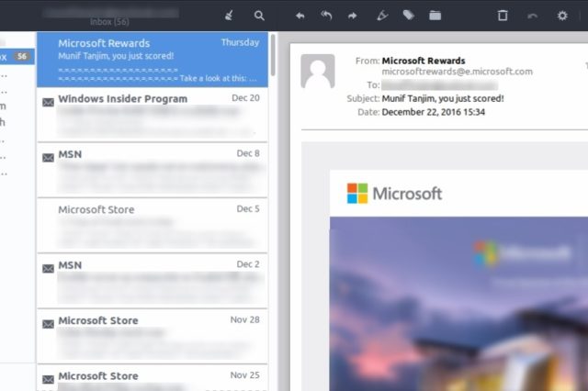The height and width of the screenshot is (391, 588).
Task: Click the move to folder icon
Action: pos(435,16)
